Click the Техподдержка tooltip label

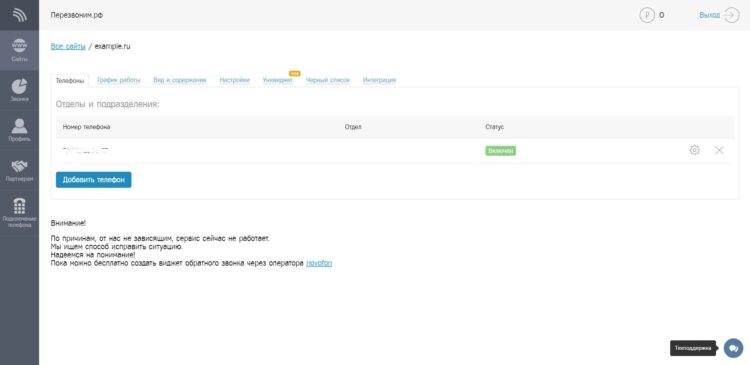(693, 348)
